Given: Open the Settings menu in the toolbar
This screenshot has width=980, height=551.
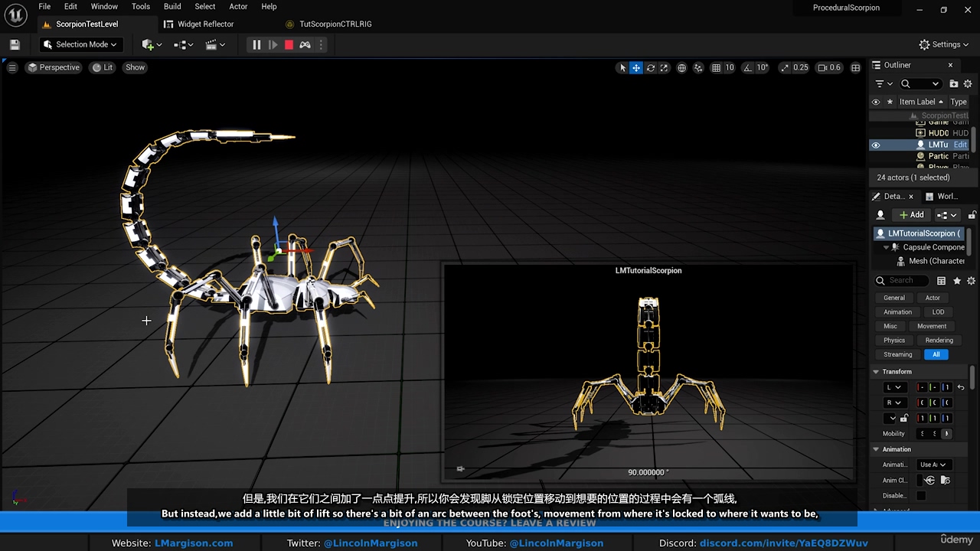Looking at the screenshot, I should pyautogui.click(x=944, y=44).
